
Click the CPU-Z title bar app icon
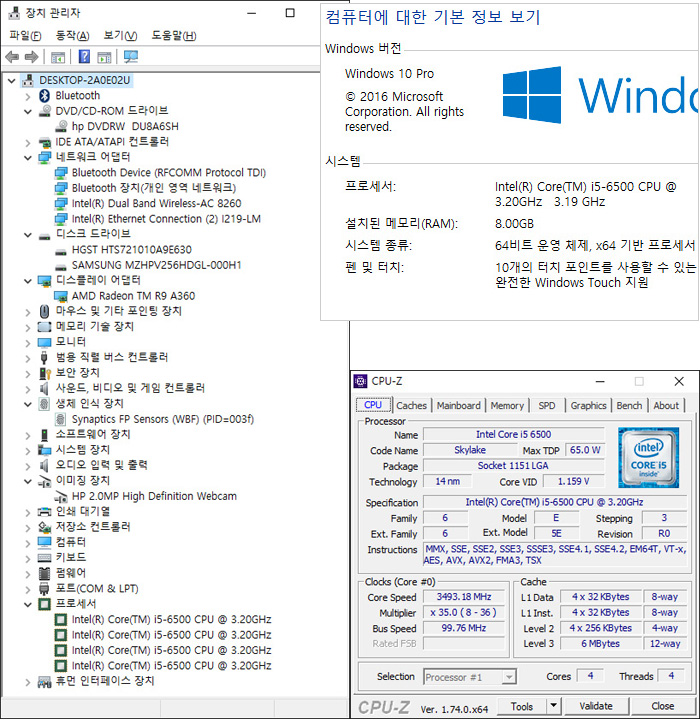point(360,381)
